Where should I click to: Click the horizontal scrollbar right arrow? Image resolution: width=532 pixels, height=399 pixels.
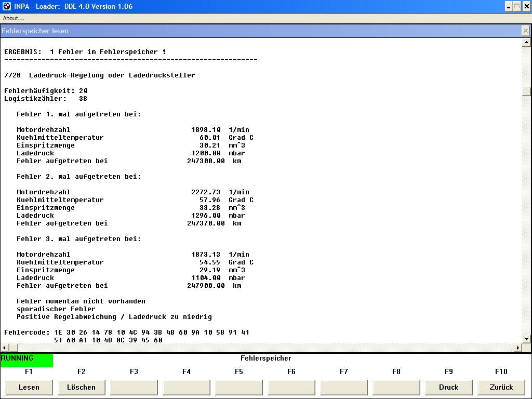tap(517, 348)
